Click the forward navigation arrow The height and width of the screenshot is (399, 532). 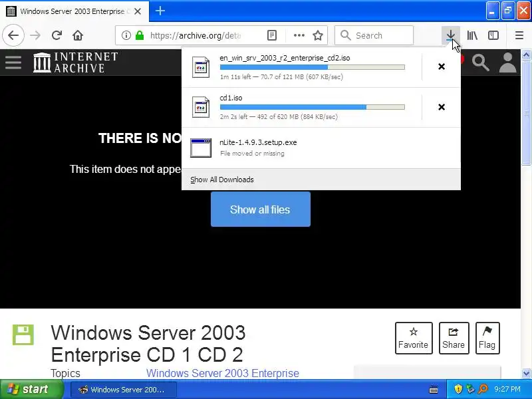pos(35,35)
